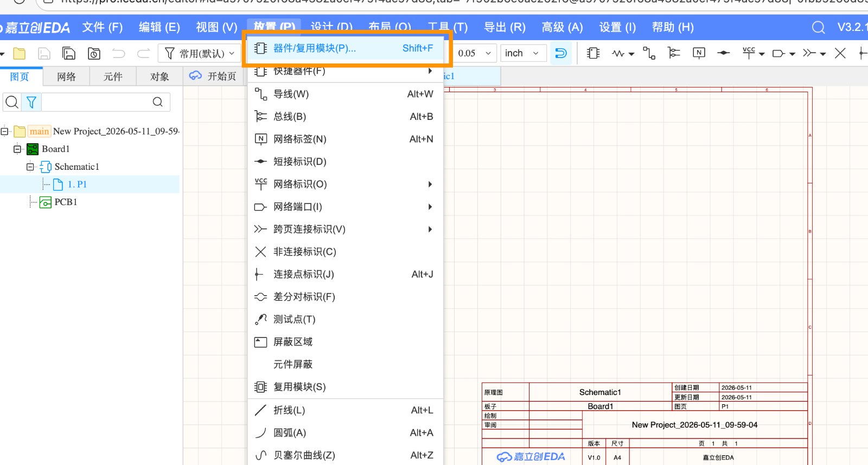Open the 常用(默认) filter dropdown
This screenshot has width=868, height=465.
click(x=200, y=53)
